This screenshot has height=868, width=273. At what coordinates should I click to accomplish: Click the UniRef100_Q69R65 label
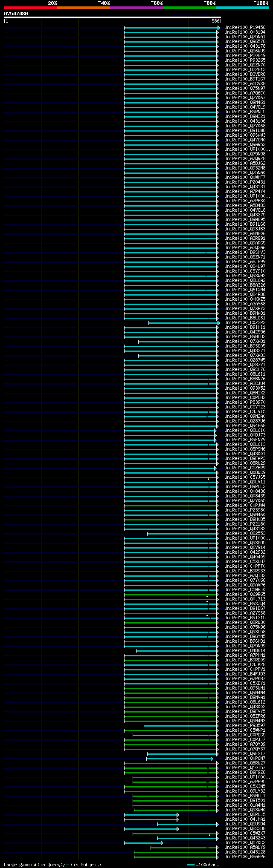point(245,595)
